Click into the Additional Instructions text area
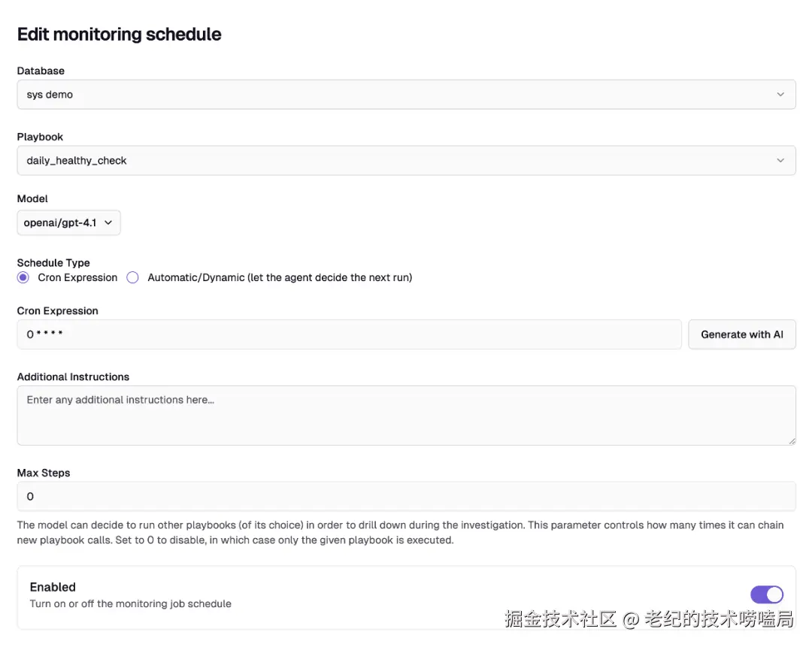The image size is (812, 647). click(406, 416)
